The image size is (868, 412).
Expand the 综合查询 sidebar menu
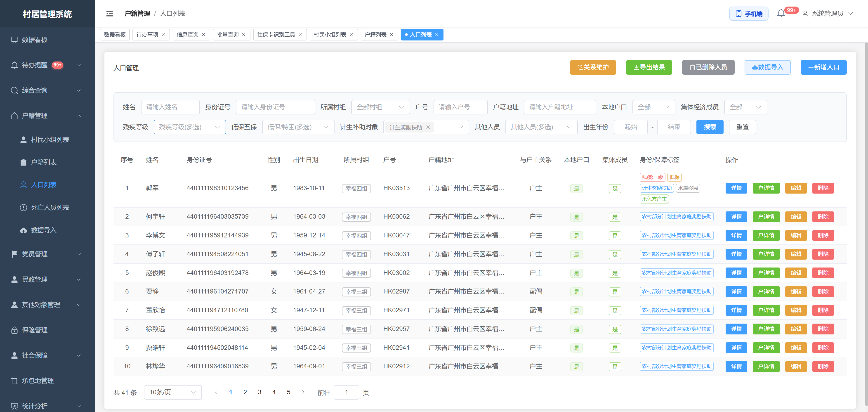[47, 90]
